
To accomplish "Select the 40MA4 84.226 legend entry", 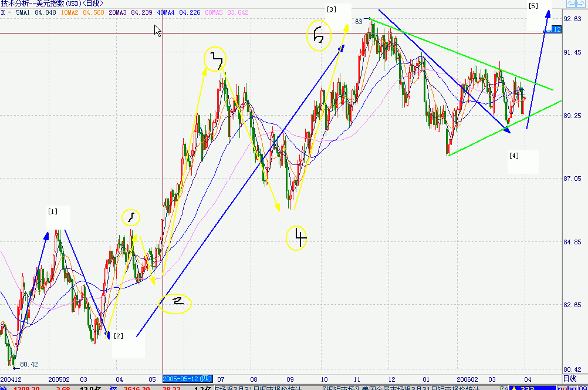I will [178, 12].
